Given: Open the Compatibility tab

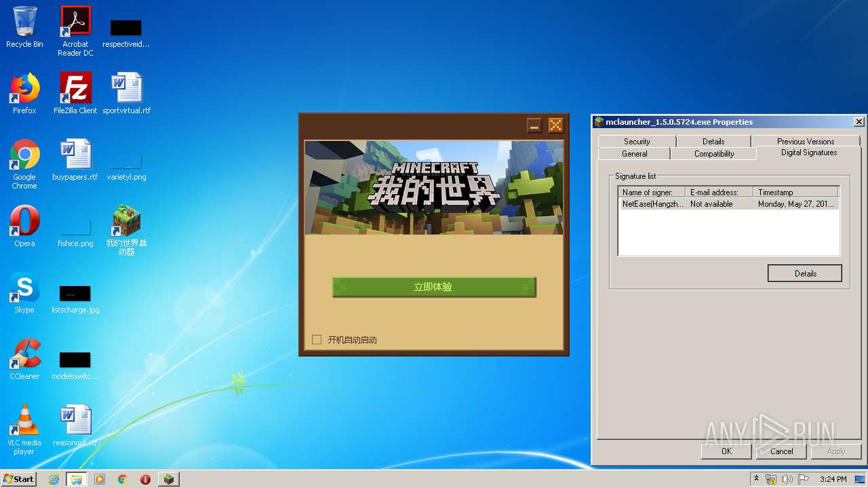Looking at the screenshot, I should (x=714, y=154).
